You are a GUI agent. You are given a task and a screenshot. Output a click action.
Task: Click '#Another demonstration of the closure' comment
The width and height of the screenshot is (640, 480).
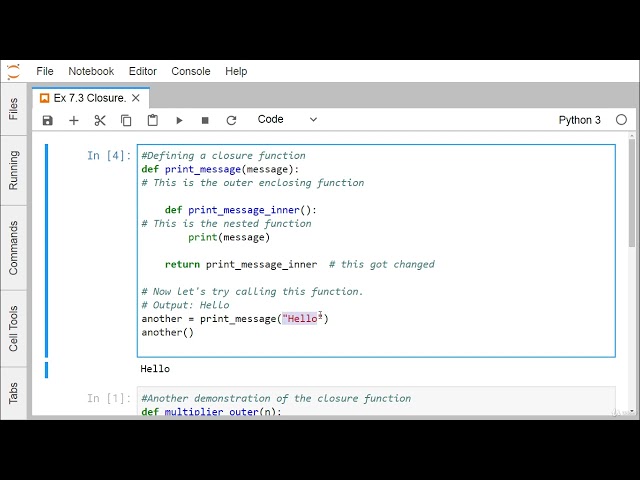point(276,398)
